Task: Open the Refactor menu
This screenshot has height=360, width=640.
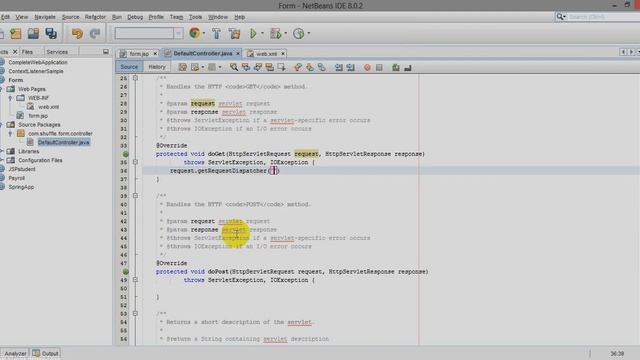Action: tap(95, 17)
